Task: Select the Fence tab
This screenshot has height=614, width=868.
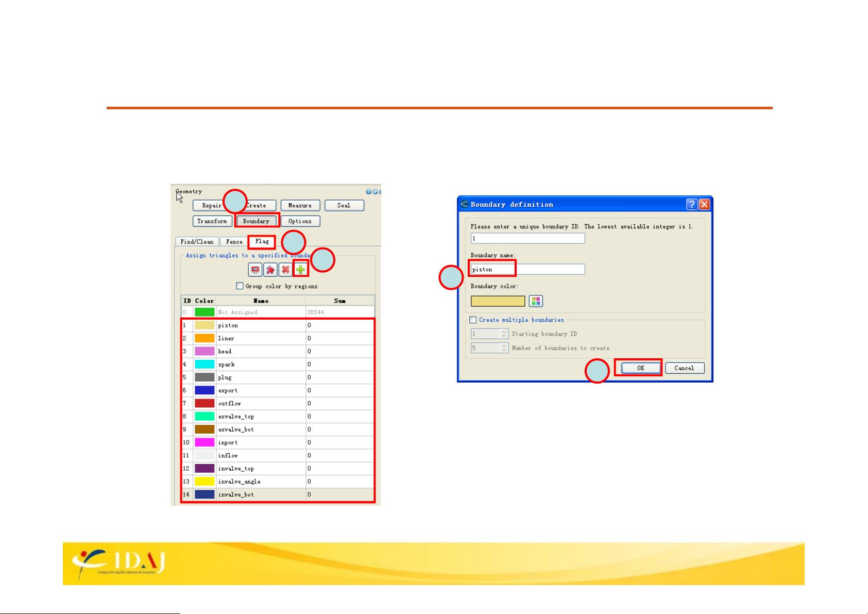Action: point(234,242)
